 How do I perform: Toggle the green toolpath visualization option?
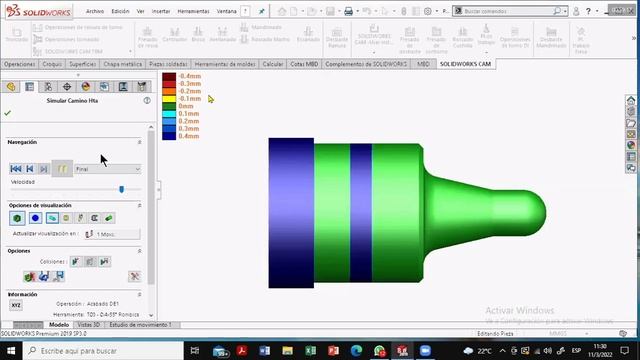point(109,218)
